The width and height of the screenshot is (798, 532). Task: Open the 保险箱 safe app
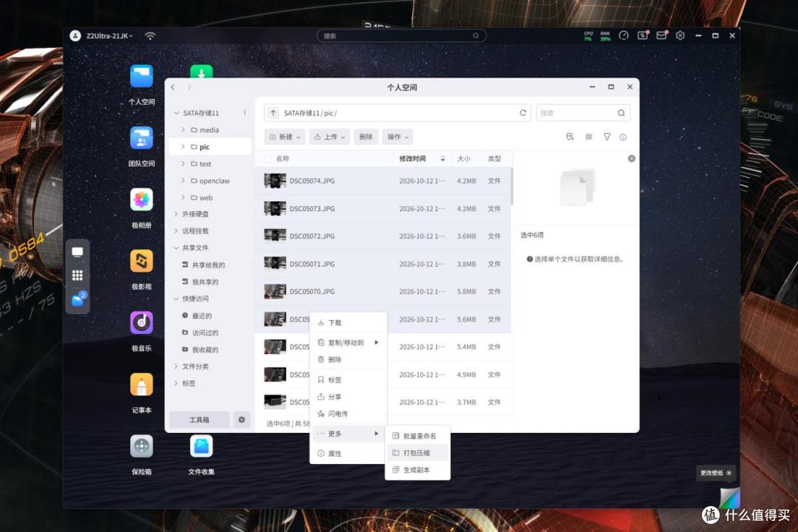click(141, 446)
